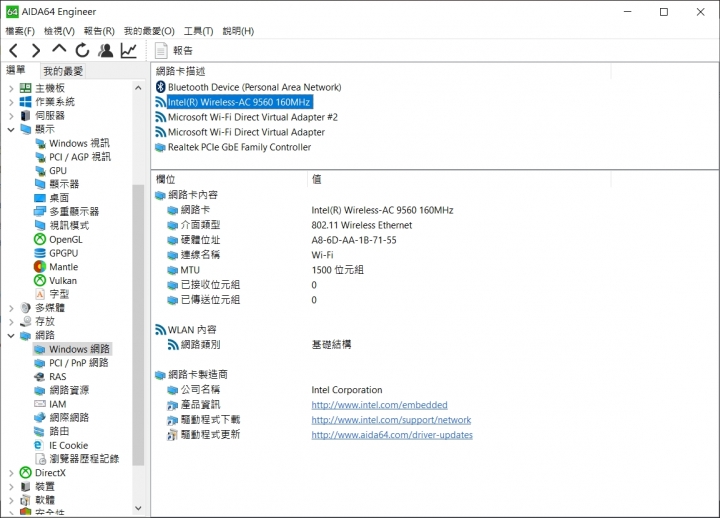
Task: Refresh the page with the circular arrow icon
Action: (x=82, y=51)
